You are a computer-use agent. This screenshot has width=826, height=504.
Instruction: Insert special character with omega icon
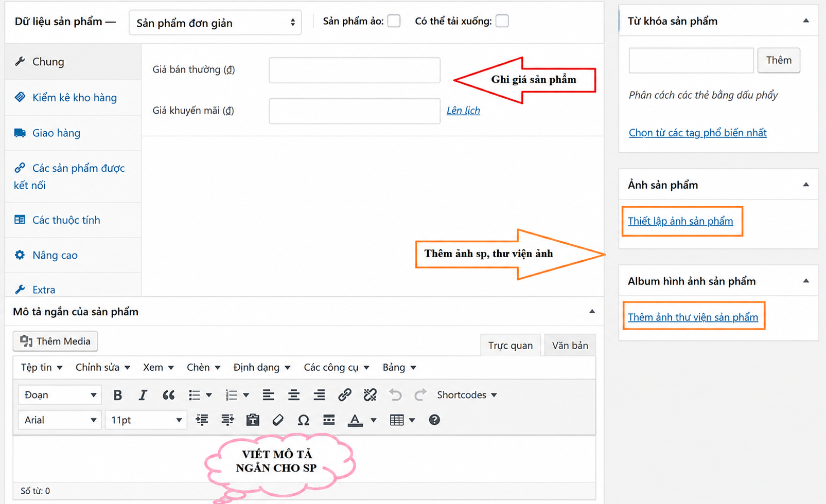click(x=303, y=420)
